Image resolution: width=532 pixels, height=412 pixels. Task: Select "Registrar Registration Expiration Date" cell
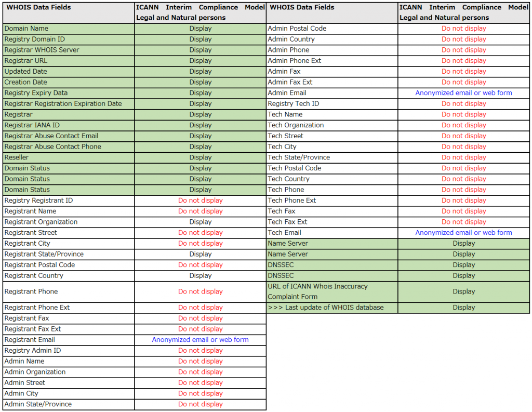69,104
